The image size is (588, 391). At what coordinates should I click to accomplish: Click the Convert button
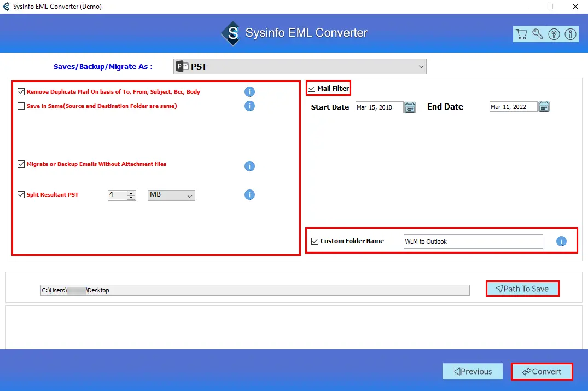(x=542, y=371)
